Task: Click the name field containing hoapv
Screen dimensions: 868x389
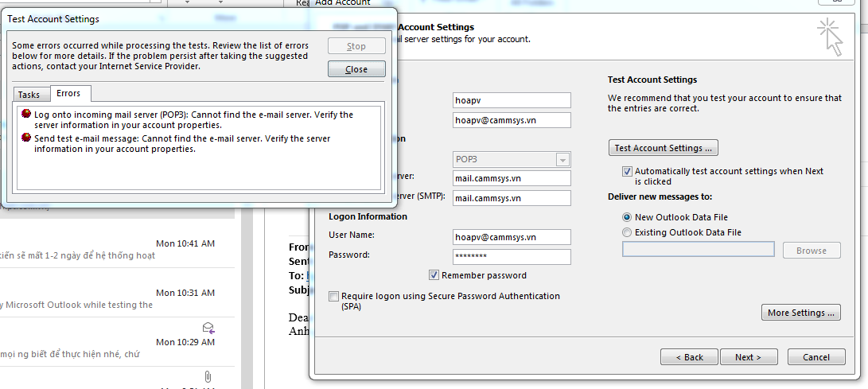Action: 512,100
